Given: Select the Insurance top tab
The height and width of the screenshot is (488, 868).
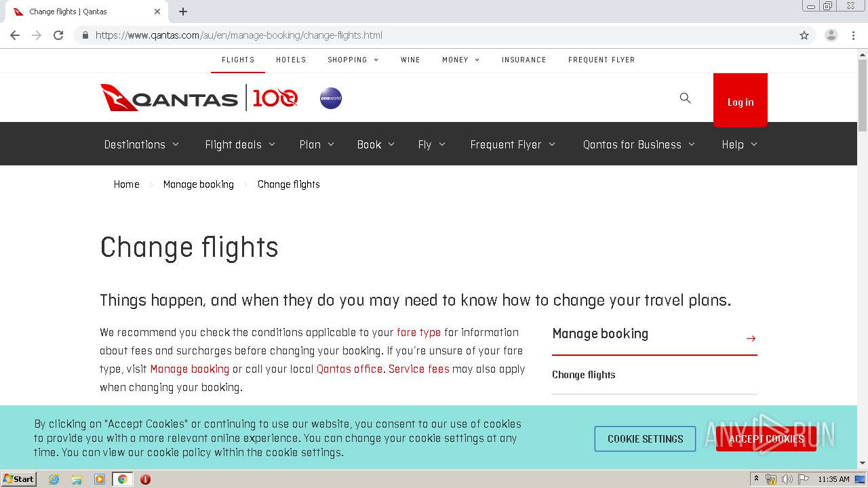Looking at the screenshot, I should (x=524, y=60).
